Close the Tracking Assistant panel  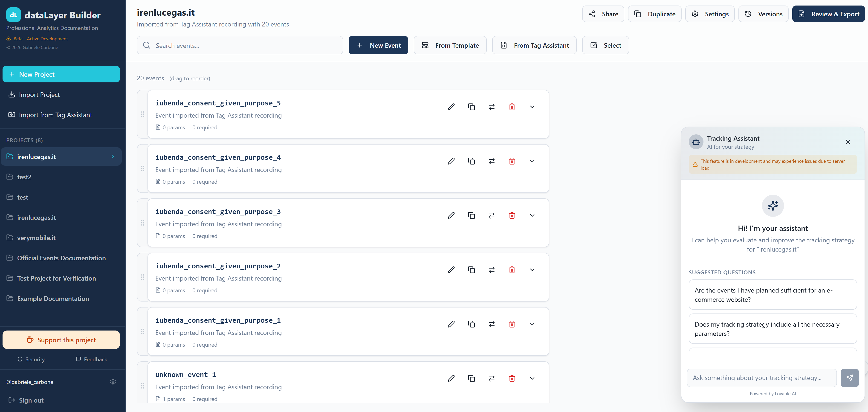click(x=848, y=142)
